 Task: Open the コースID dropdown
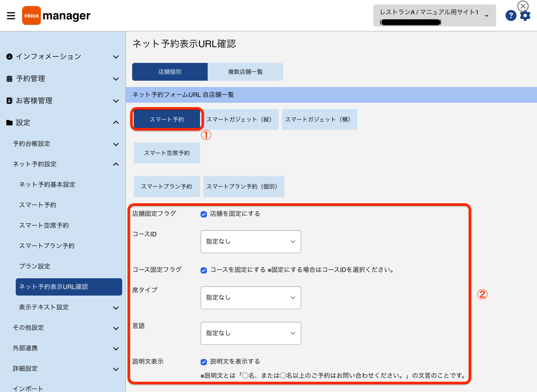(x=251, y=242)
